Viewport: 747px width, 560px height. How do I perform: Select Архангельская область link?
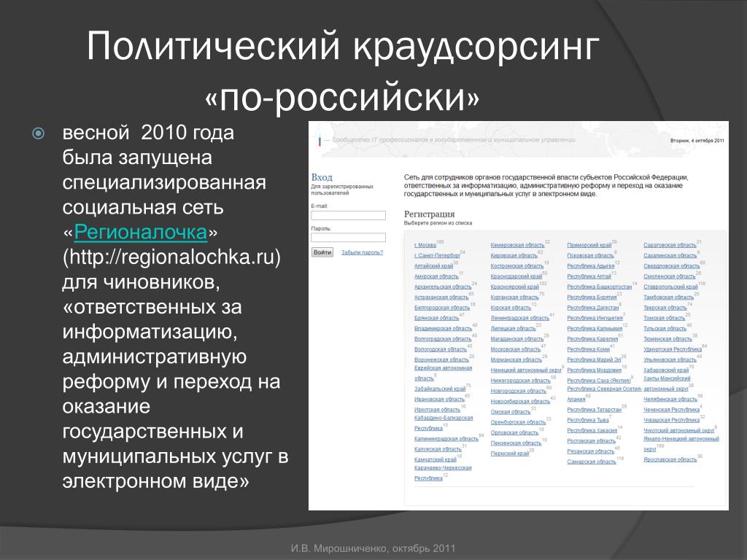pos(443,287)
